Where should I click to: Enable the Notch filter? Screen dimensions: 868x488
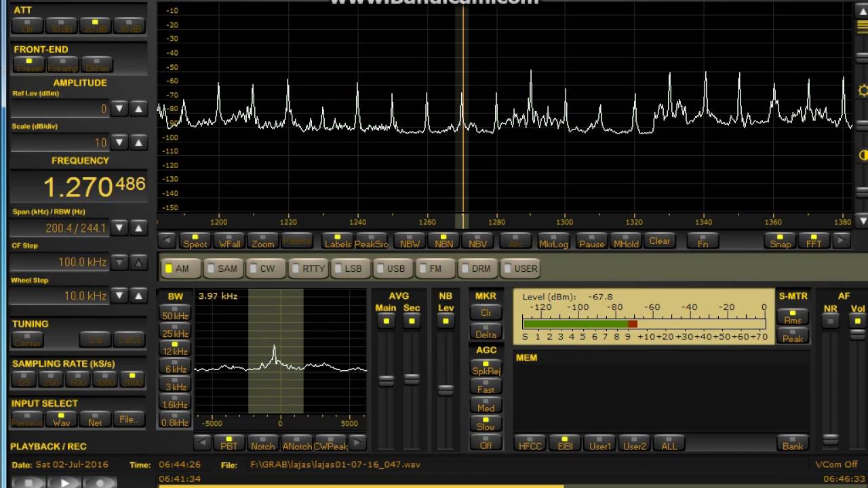click(x=262, y=443)
